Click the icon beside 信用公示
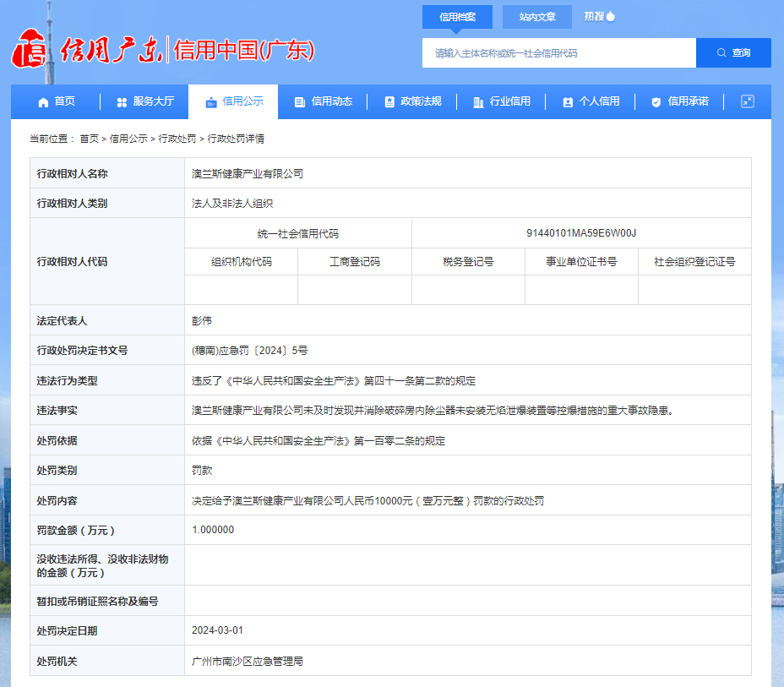The image size is (784, 687). pos(211,102)
